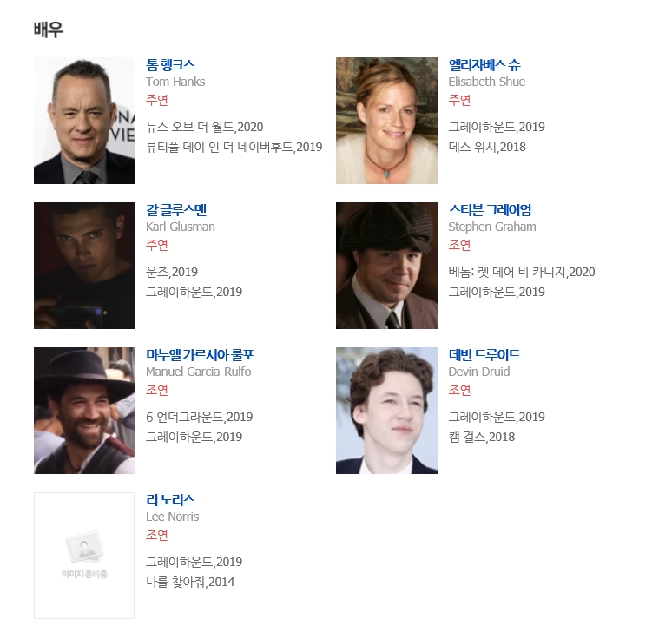The width and height of the screenshot is (672, 639).
Task: Open the 톰 행크스 name link
Action: tap(170, 65)
